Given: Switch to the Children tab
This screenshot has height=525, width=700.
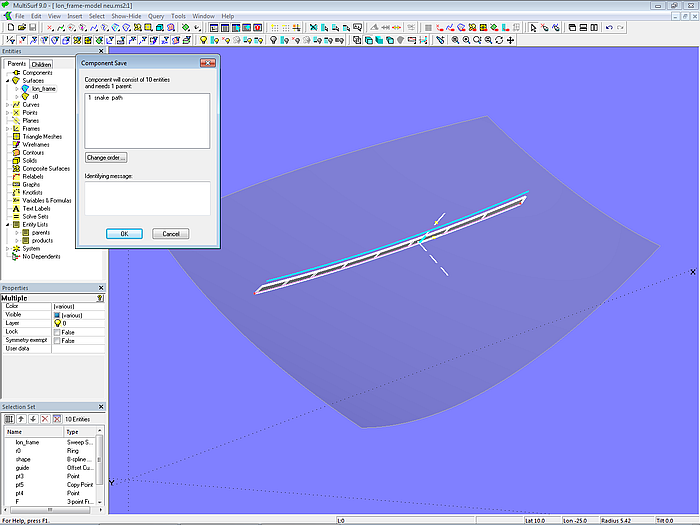Looking at the screenshot, I should tap(41, 64).
